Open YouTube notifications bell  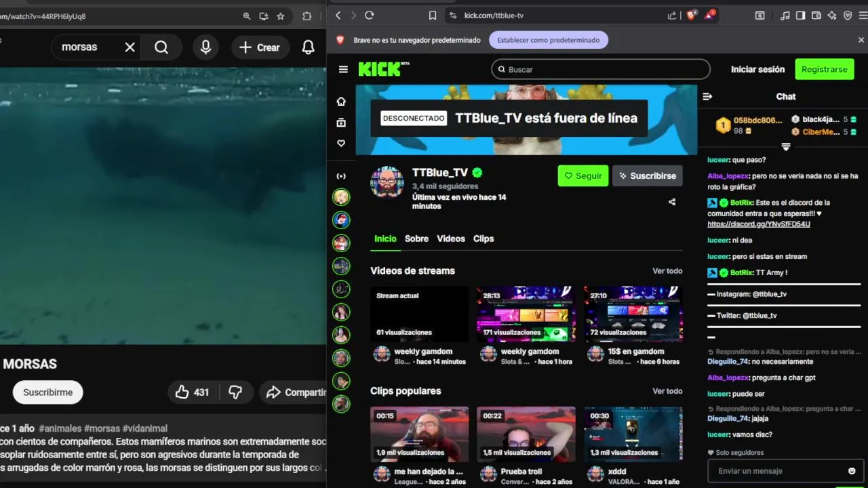point(309,47)
